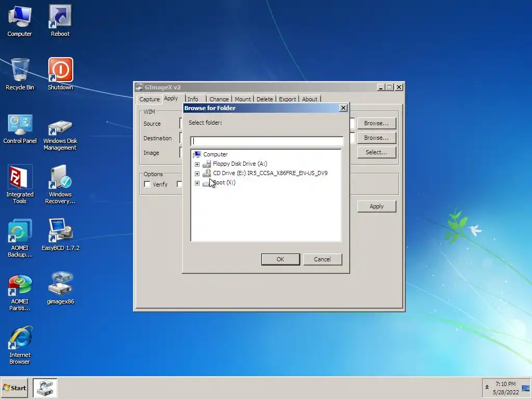This screenshot has width=532, height=399.
Task: Select the Boot X drive icon
Action: pos(207,183)
